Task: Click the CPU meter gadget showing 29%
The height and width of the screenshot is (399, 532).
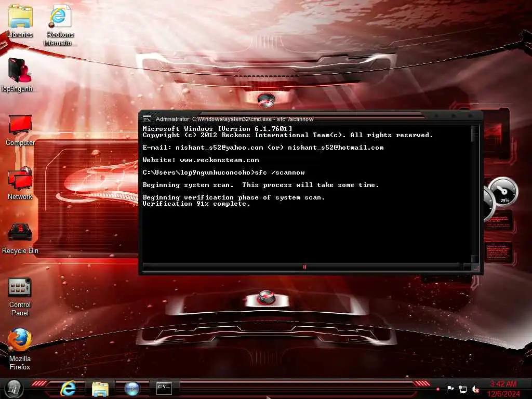Action: tap(504, 192)
